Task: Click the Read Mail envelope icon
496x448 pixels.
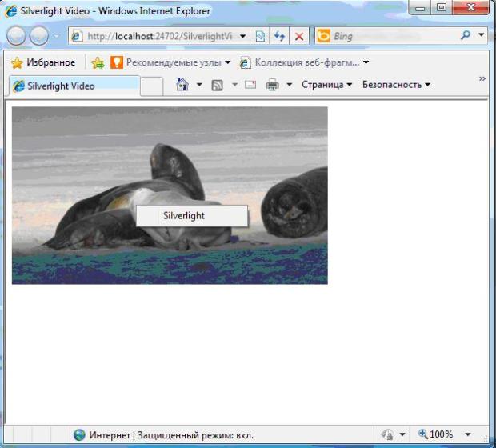Action: coord(250,85)
